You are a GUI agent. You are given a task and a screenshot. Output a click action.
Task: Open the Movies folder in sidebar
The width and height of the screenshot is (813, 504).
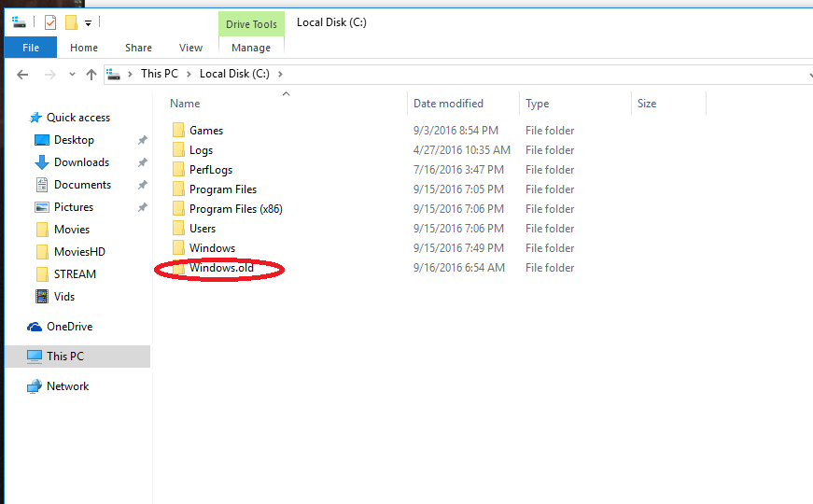click(72, 230)
